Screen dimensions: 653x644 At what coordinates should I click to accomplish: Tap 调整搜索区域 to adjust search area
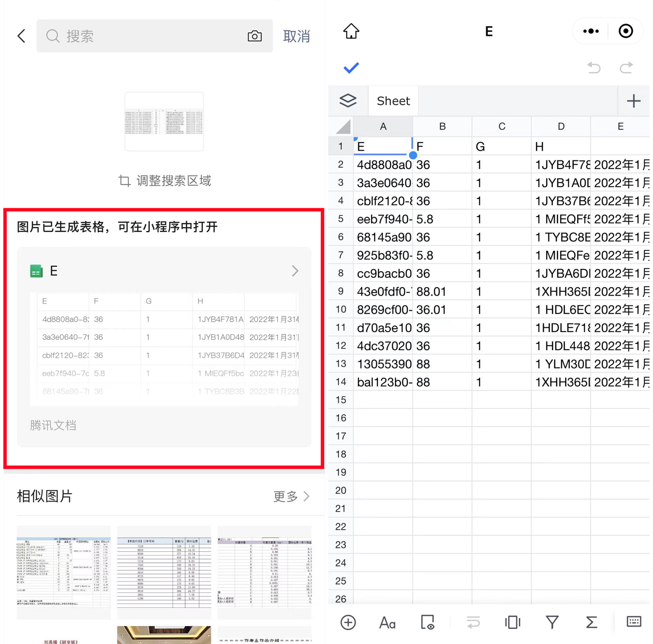(x=174, y=181)
